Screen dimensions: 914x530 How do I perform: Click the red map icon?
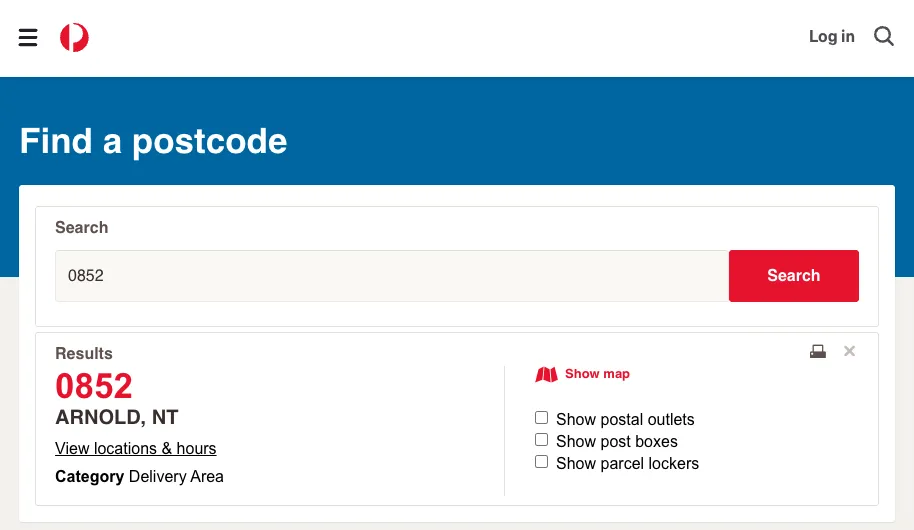click(546, 375)
